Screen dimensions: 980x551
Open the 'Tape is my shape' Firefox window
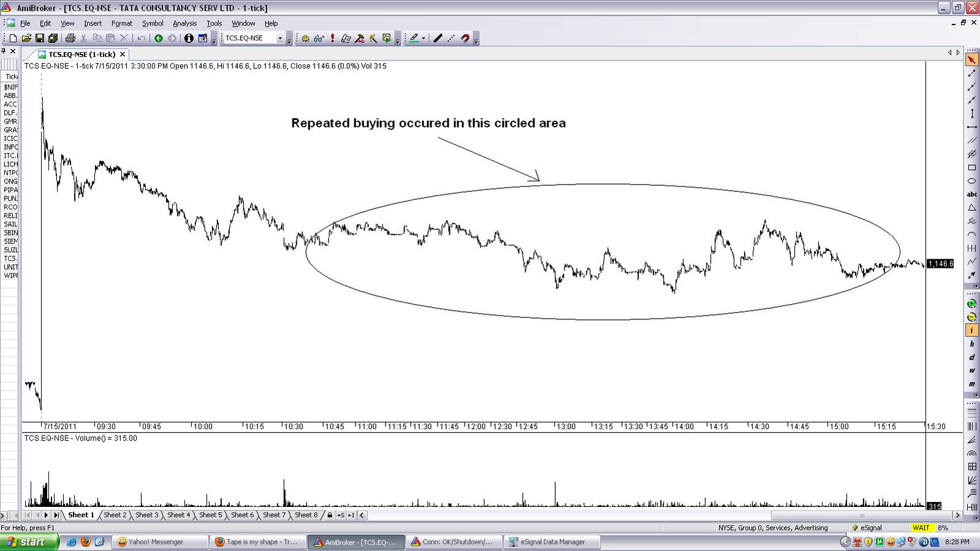[257, 542]
